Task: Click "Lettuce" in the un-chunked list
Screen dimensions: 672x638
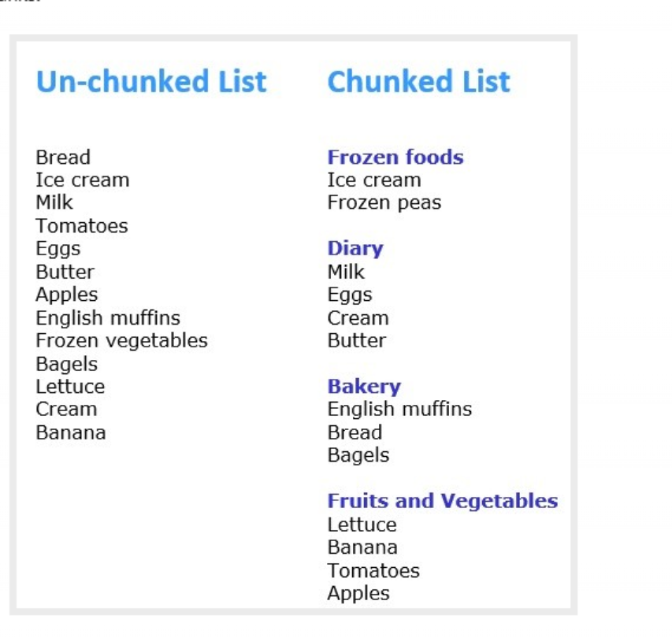Action: [x=70, y=387]
